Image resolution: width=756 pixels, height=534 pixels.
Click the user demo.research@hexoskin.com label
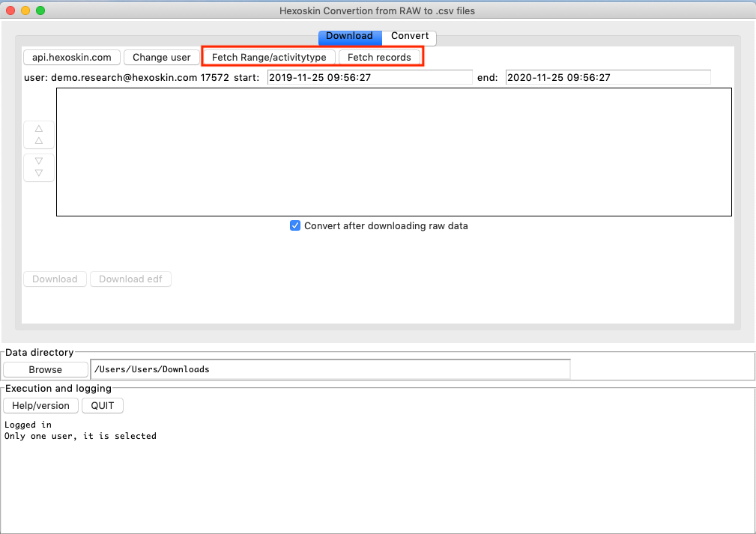tap(127, 78)
